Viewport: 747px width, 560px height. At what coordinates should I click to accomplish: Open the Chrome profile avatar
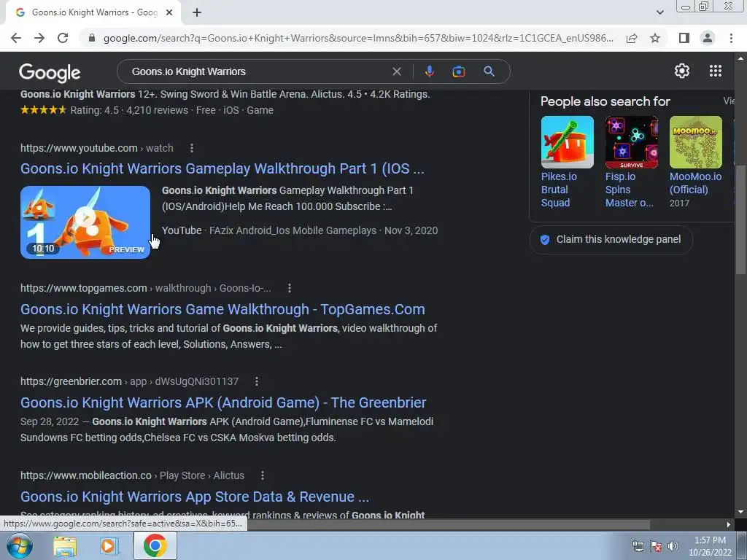point(708,38)
